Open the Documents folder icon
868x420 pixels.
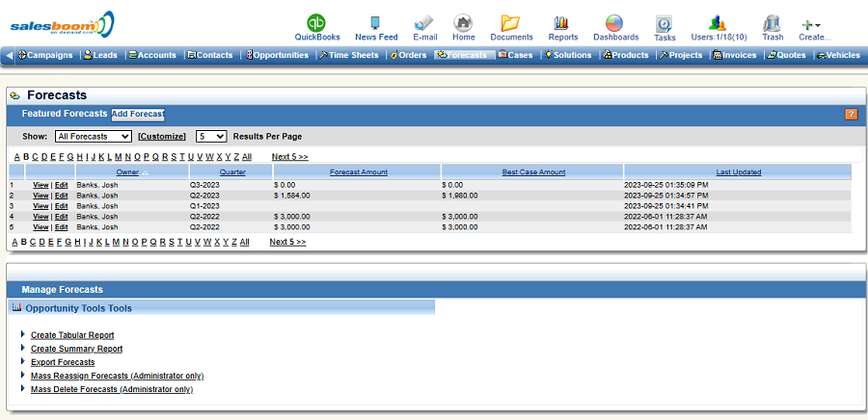tap(511, 22)
